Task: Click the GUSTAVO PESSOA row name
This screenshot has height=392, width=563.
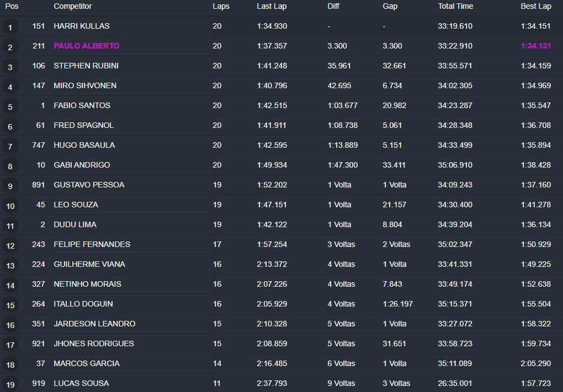Action: click(89, 185)
